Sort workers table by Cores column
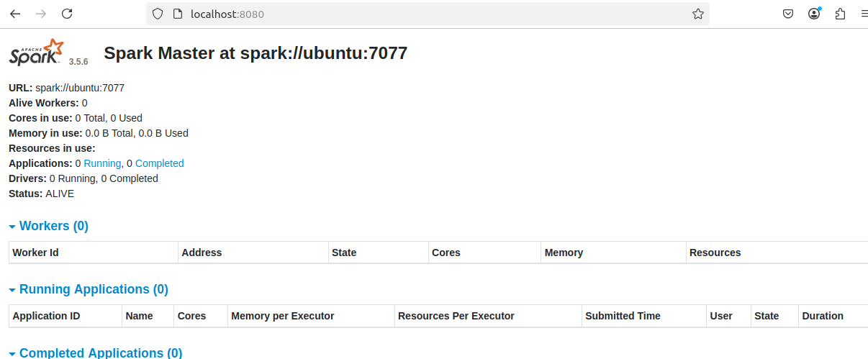The width and height of the screenshot is (868, 359). (x=484, y=253)
